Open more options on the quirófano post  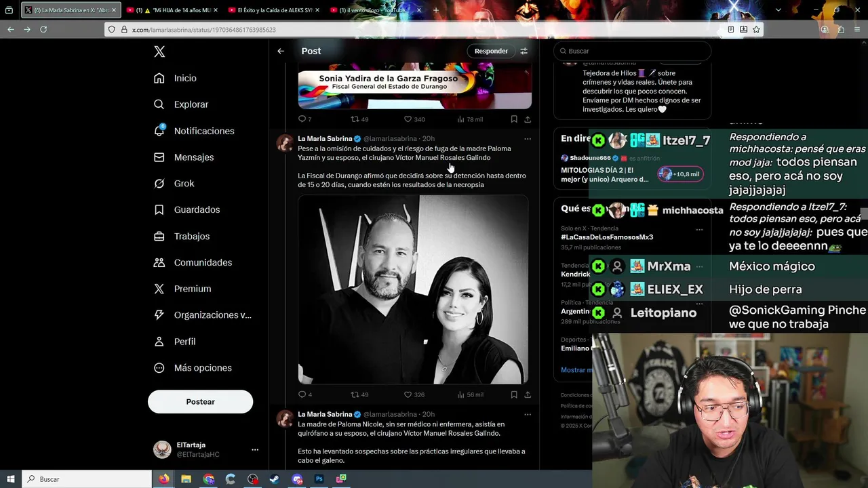click(528, 414)
